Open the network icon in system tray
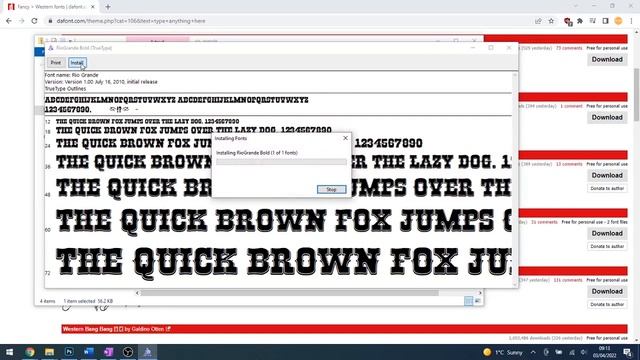Viewport: 640px width, 360px height. tap(571, 352)
